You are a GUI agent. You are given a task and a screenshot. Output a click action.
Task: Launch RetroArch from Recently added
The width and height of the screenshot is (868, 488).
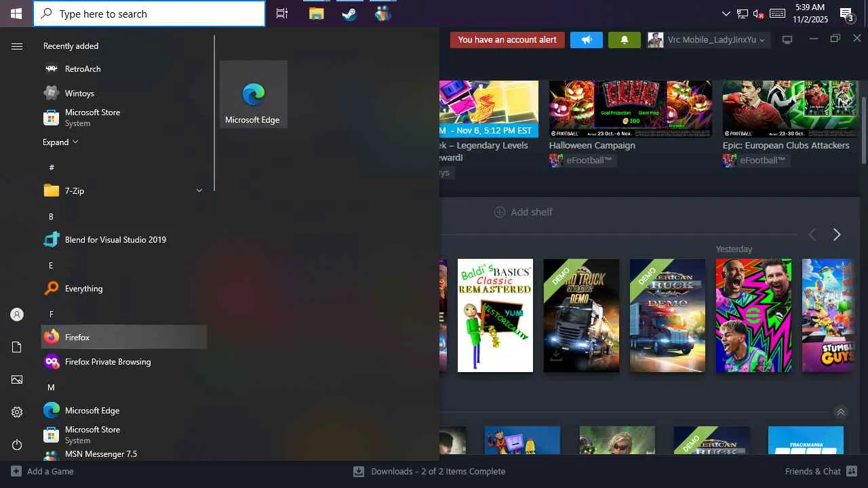pyautogui.click(x=124, y=69)
